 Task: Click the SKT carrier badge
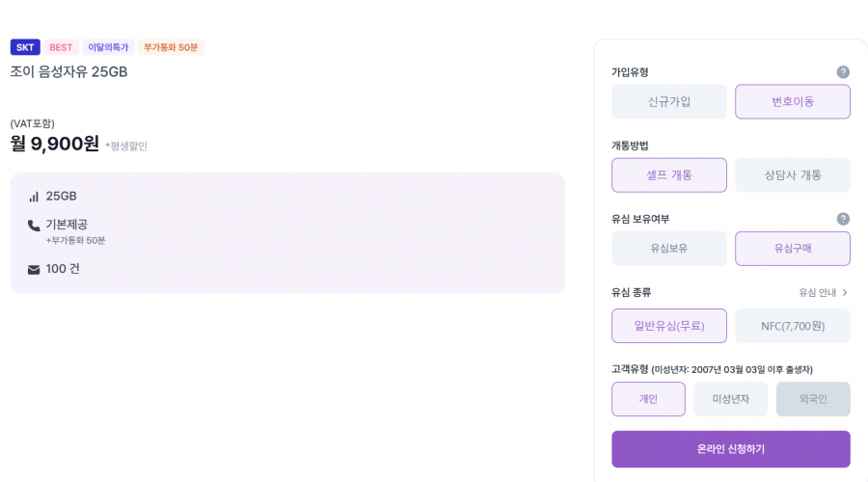click(25, 47)
